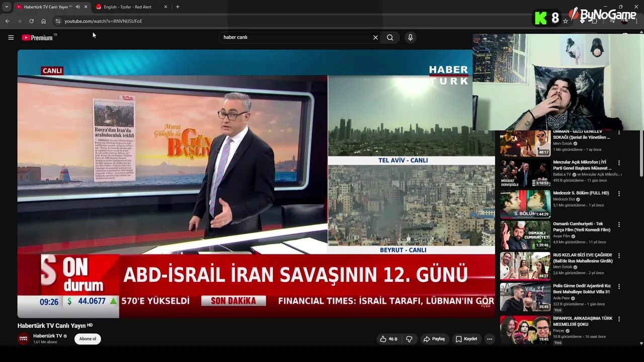Open options for RUS KIZLAR video
The image size is (644, 362).
pos(619,255)
